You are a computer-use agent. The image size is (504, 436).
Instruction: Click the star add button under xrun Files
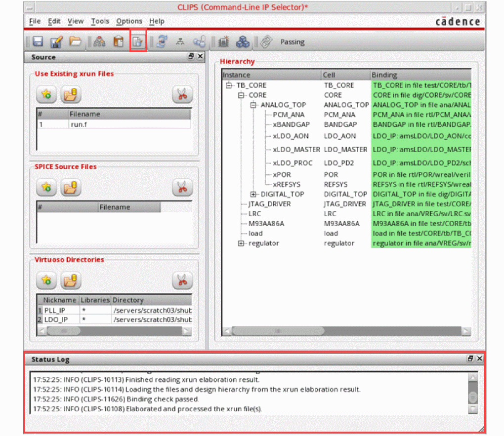[46, 94]
